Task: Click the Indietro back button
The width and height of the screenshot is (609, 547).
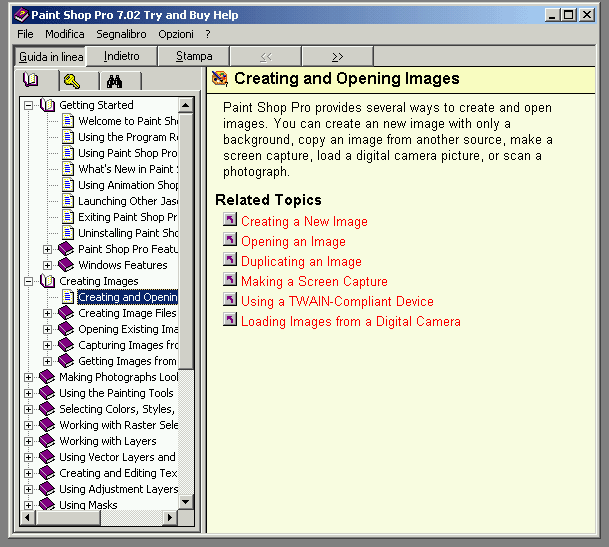Action: [122, 56]
